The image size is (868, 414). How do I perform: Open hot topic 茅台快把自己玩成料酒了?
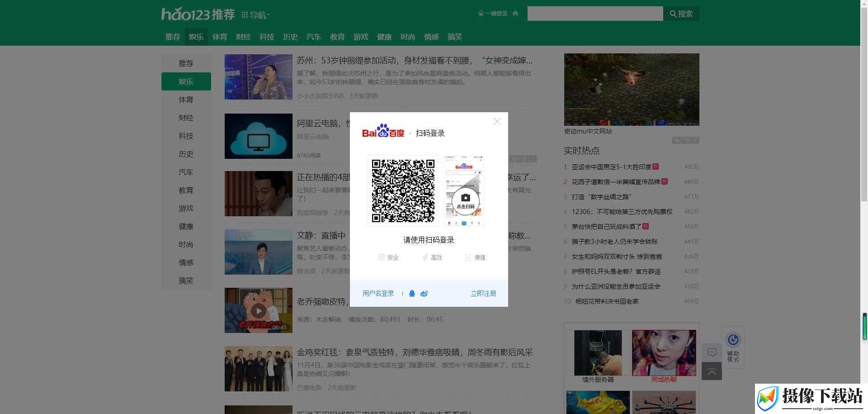pyautogui.click(x=606, y=227)
